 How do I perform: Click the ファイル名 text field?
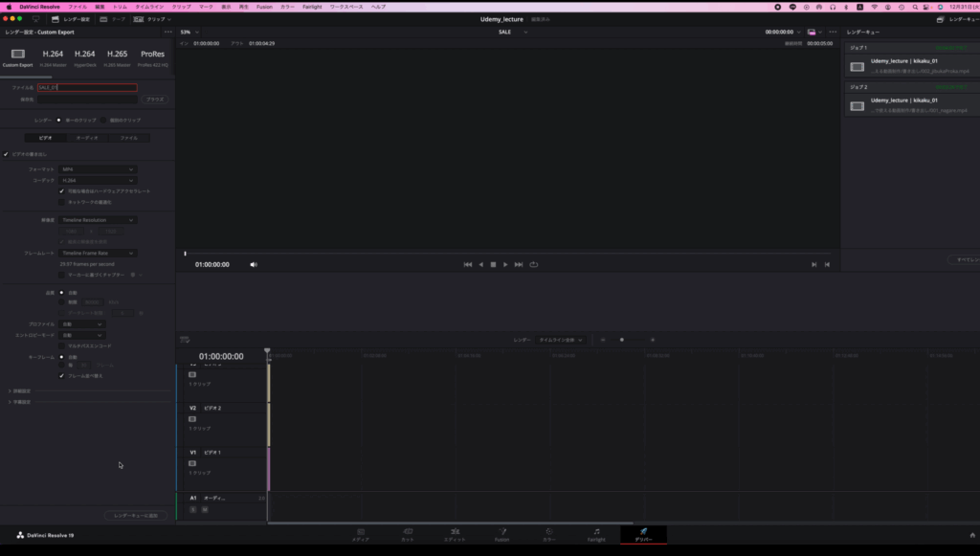[86, 87]
